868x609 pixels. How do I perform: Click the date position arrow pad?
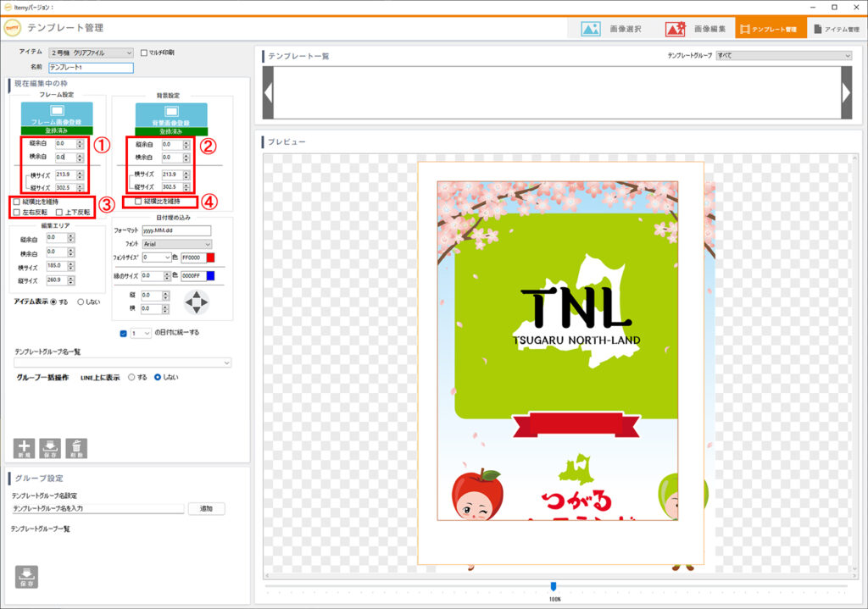196,302
